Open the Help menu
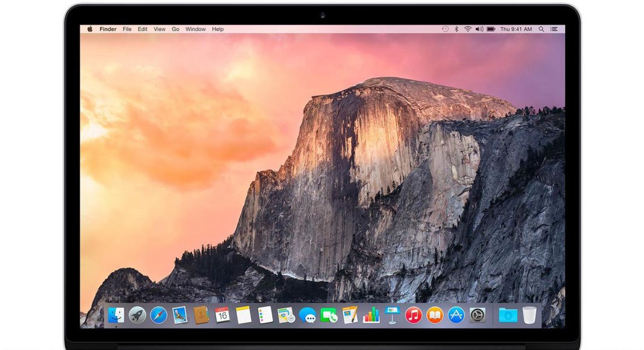The width and height of the screenshot is (644, 350). pyautogui.click(x=218, y=29)
